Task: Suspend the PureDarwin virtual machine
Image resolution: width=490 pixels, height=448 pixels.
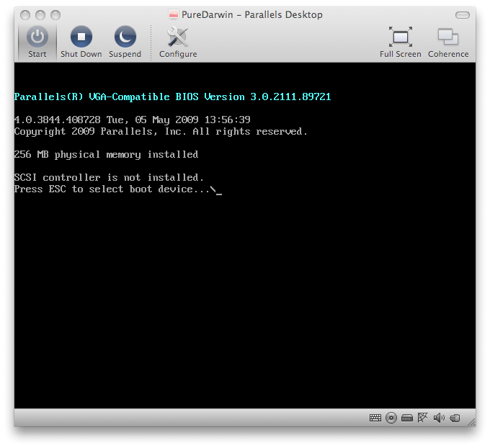Action: [x=125, y=42]
